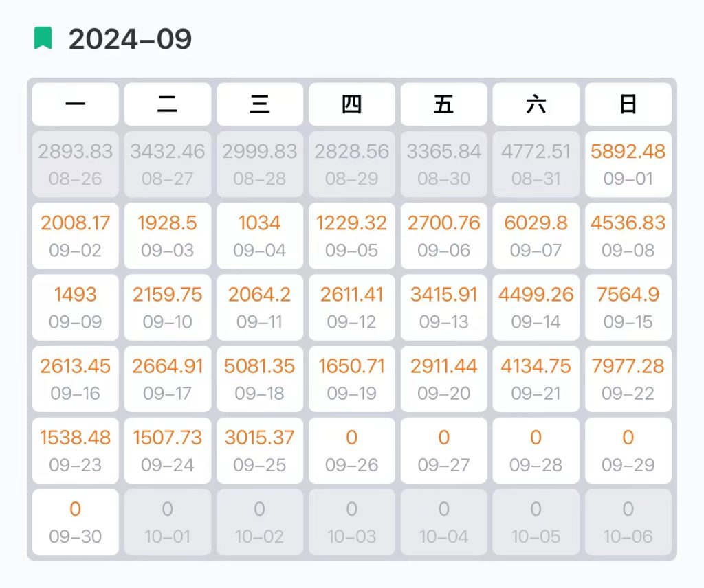Image resolution: width=704 pixels, height=588 pixels.
Task: Click the greyed 08-26 cell showing 2893.83
Action: [x=76, y=164]
